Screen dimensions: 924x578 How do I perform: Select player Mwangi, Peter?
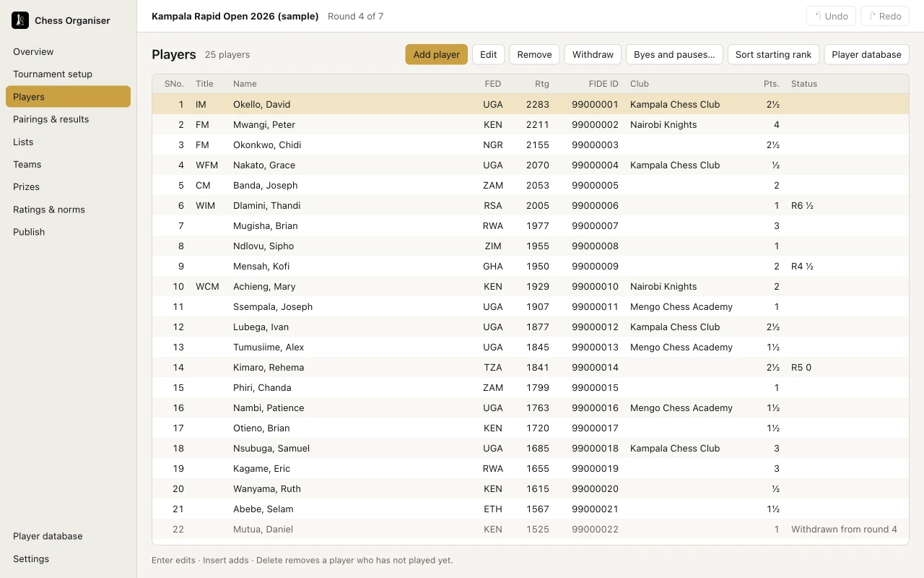click(531, 124)
